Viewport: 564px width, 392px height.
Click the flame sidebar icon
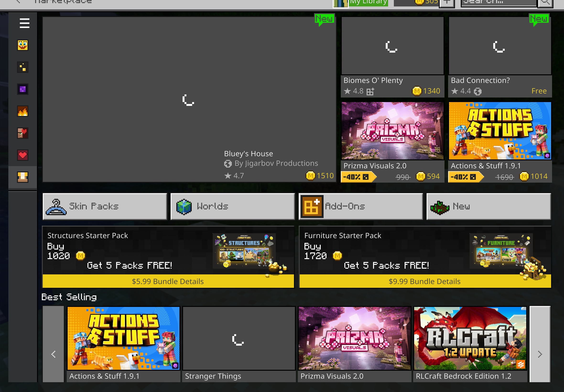click(23, 111)
